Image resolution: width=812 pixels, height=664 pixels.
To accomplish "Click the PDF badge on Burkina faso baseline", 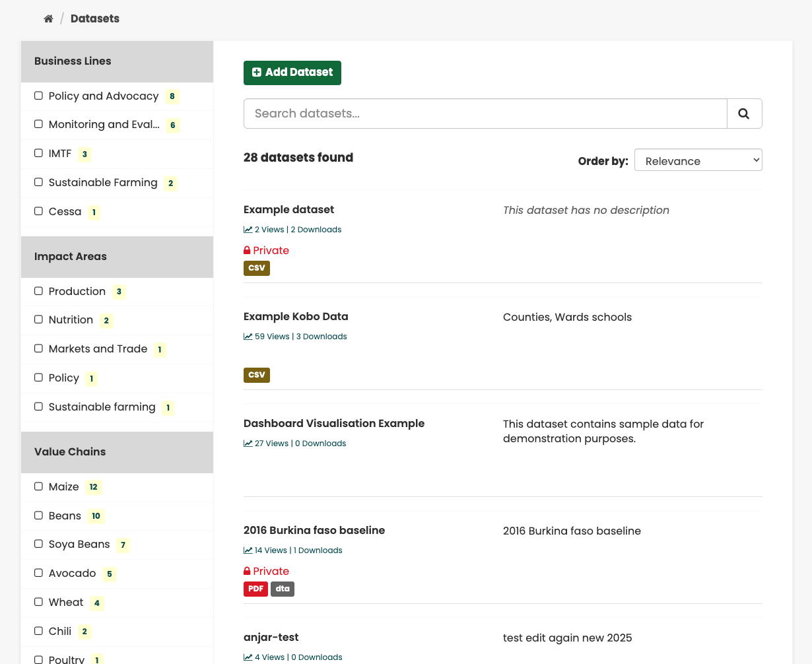I will tap(255, 589).
